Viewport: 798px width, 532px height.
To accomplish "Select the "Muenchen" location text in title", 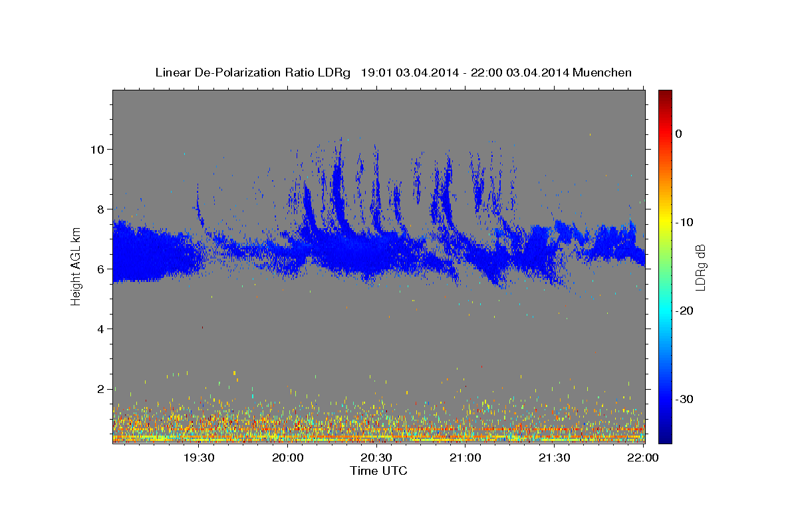I will point(602,72).
